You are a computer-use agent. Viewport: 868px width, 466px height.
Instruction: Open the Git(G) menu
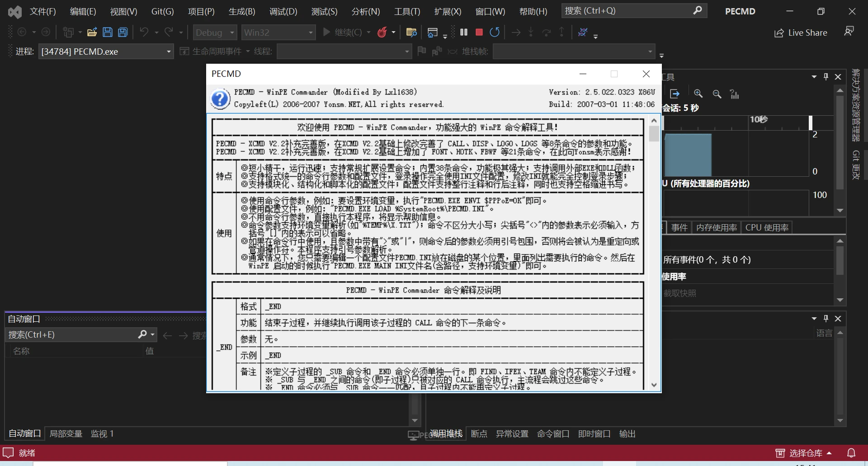pos(162,11)
